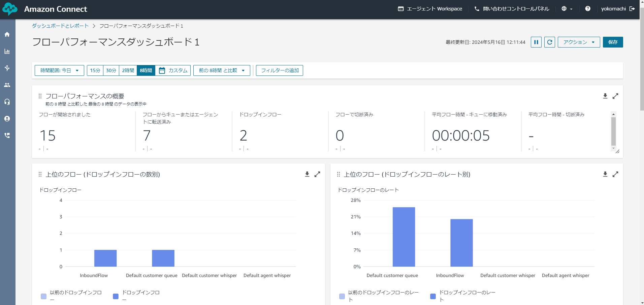Open the 前の 8時間 と比較 dropdown
Viewport: 644px width, 305px height.
click(x=222, y=70)
